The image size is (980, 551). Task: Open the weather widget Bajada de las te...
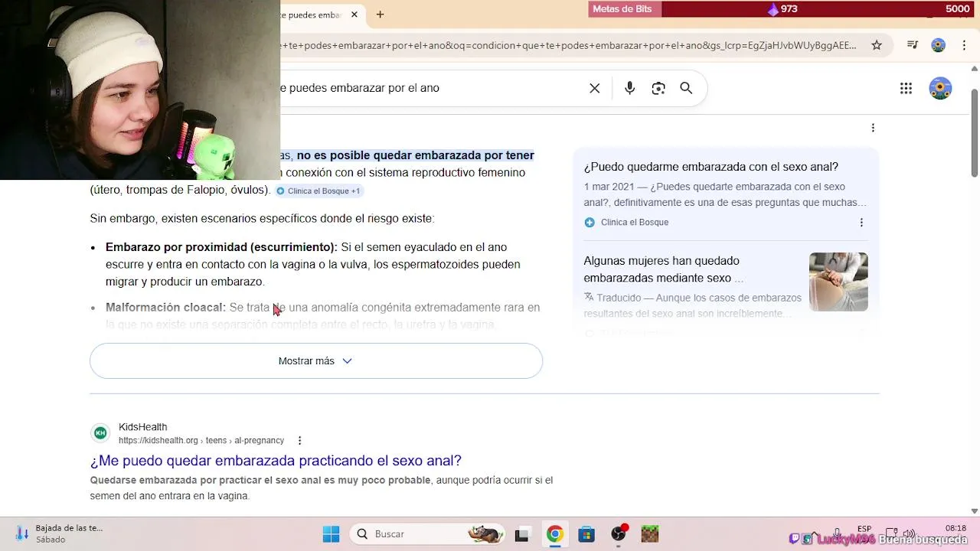pos(59,533)
